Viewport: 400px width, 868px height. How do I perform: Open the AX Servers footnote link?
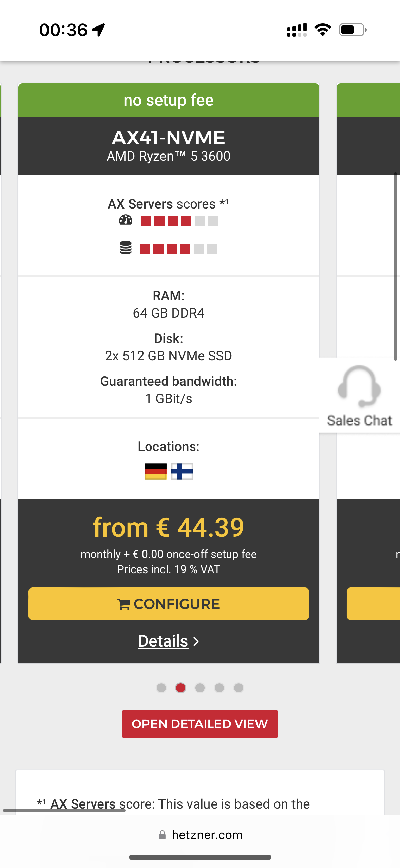83,804
